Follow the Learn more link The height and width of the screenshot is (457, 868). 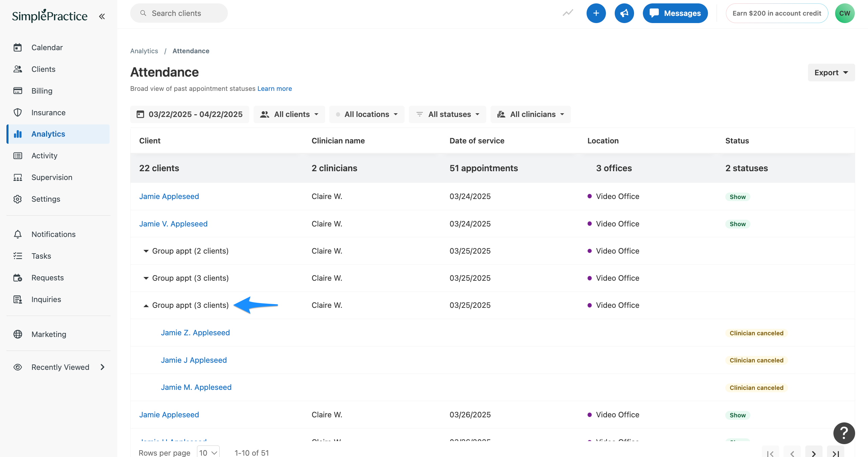tap(274, 88)
